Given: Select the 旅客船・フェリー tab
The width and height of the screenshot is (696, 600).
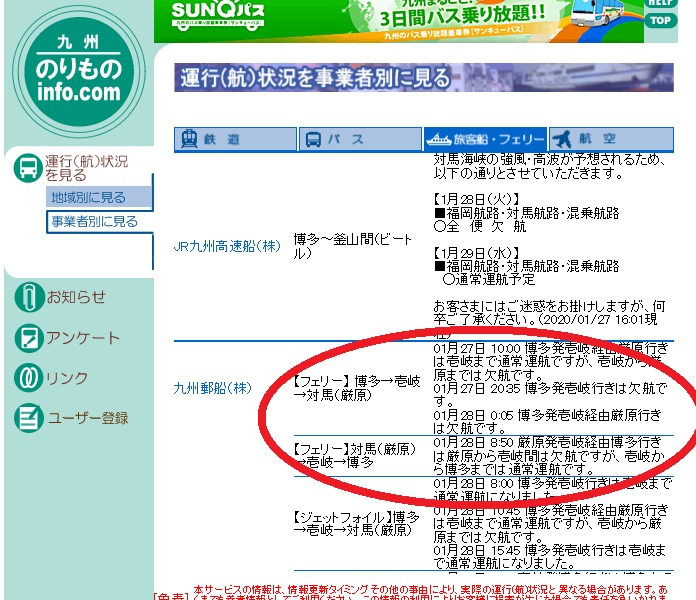Looking at the screenshot, I should point(485,139).
